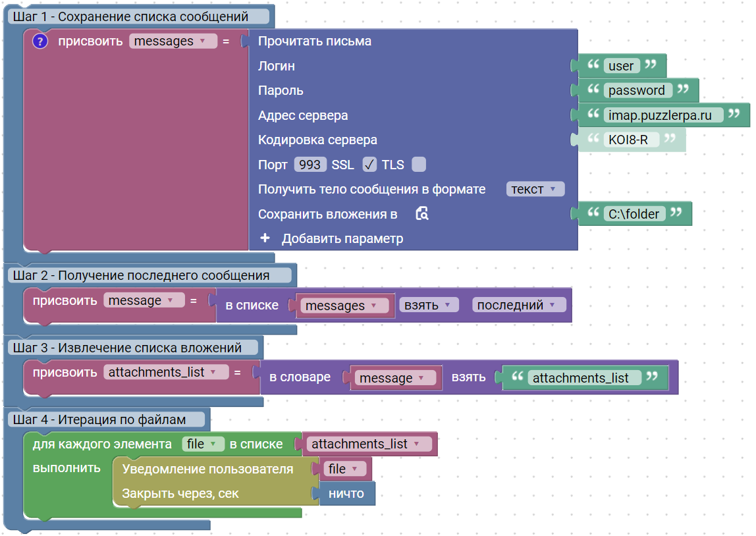
Task: Edit the C:\folder path field
Action: (x=634, y=214)
